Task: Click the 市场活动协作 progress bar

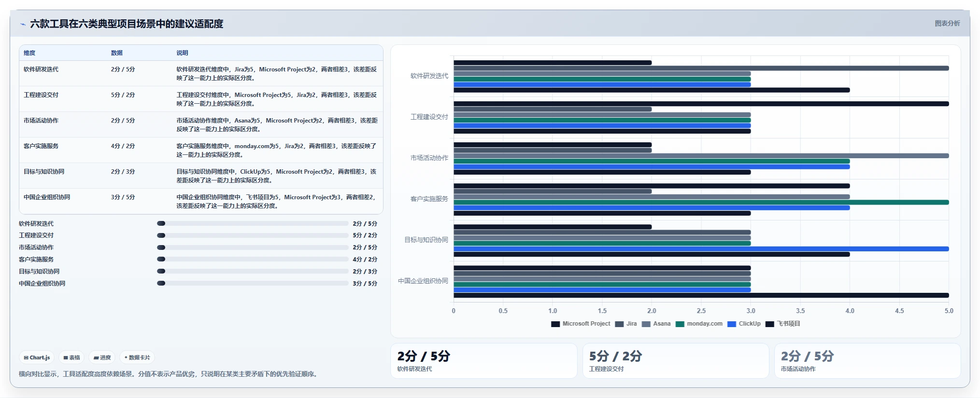Action: pos(253,247)
